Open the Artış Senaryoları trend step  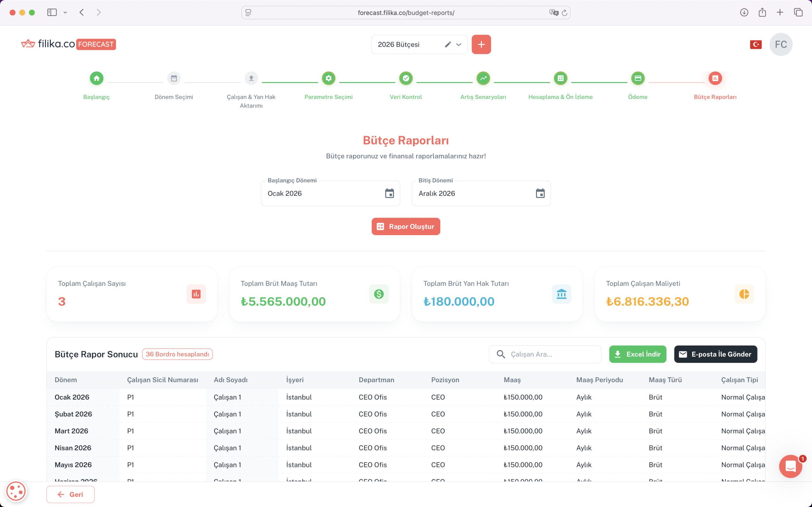click(483, 78)
